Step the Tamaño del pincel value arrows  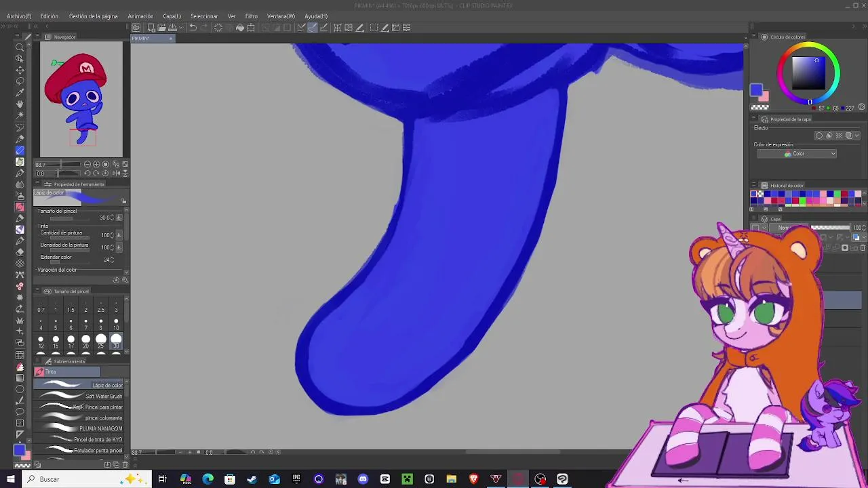(x=113, y=218)
